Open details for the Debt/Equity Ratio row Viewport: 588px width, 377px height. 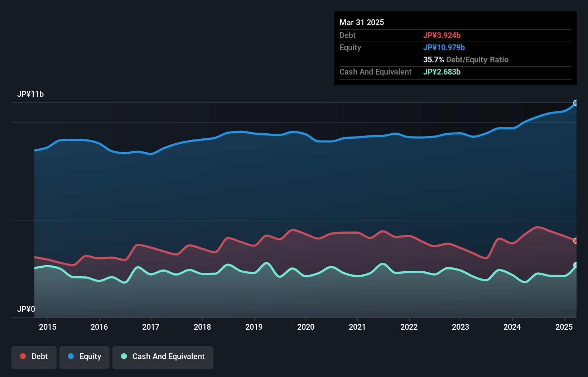[x=466, y=60]
